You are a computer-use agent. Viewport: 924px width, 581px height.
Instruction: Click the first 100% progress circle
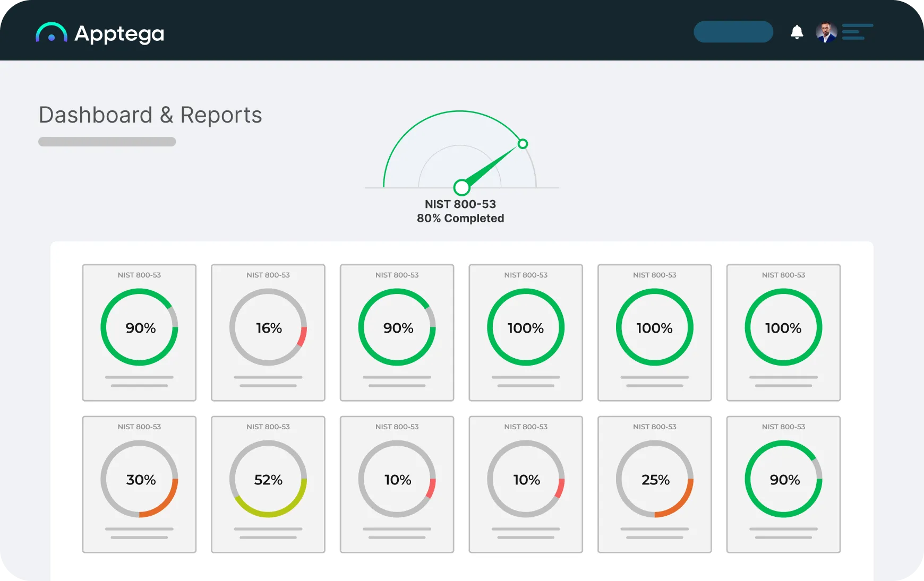526,327
